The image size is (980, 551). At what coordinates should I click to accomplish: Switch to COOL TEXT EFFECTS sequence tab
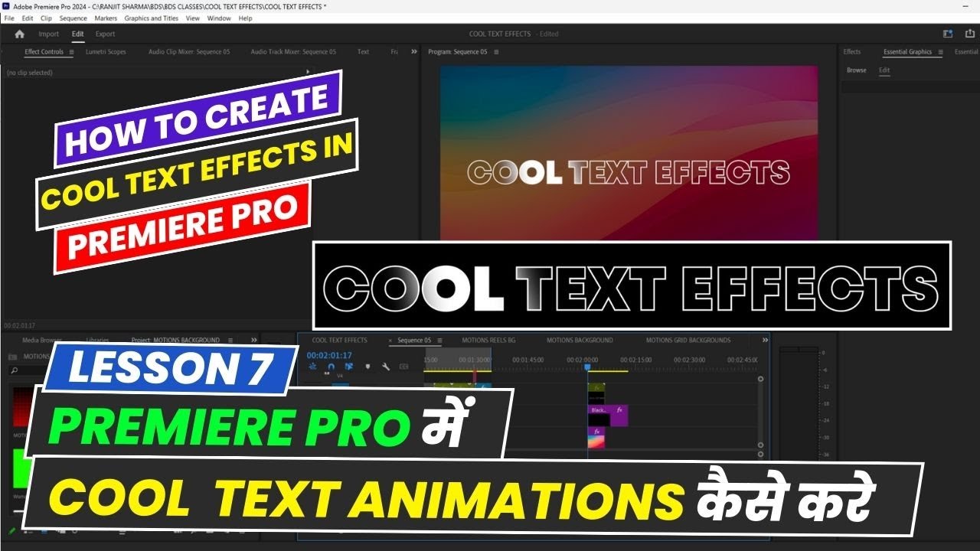[x=339, y=341]
